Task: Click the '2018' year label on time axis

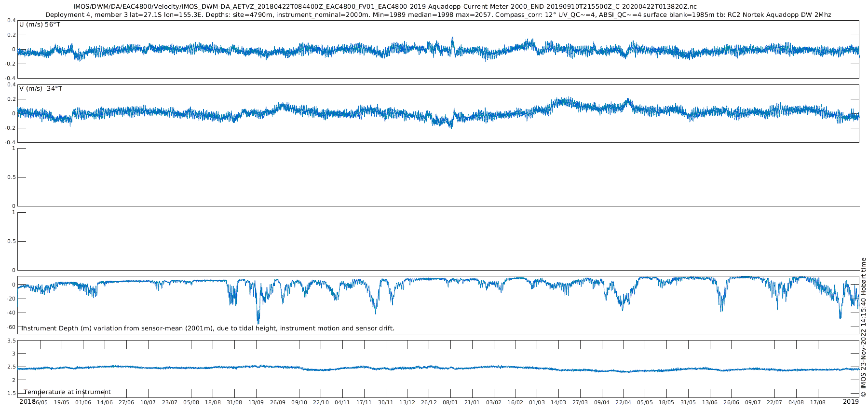Action: click(x=27, y=401)
